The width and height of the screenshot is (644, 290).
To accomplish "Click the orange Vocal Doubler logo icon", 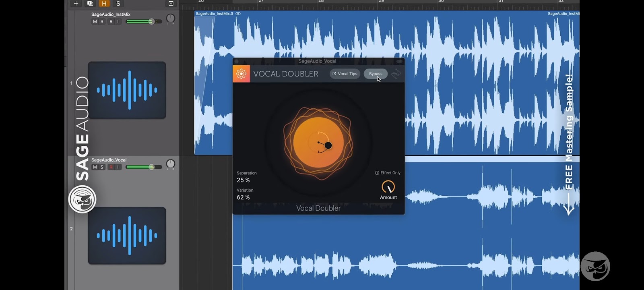I will pos(241,74).
